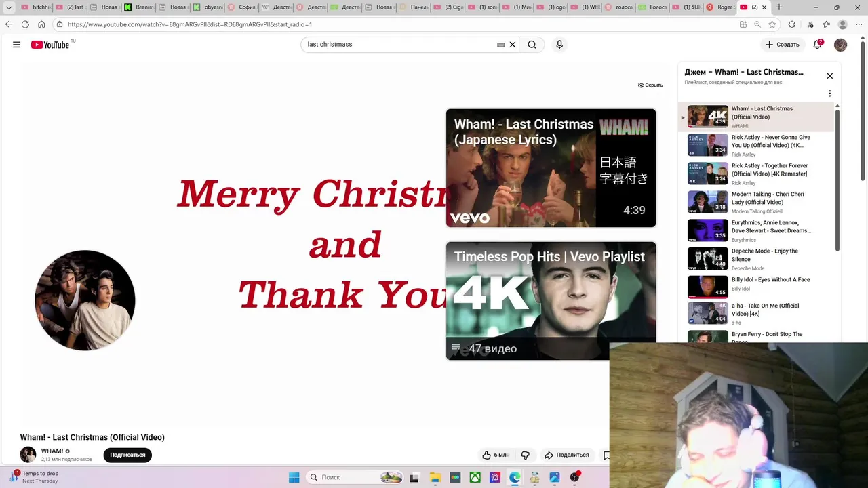Like the video (6 млн)

[x=495, y=455]
